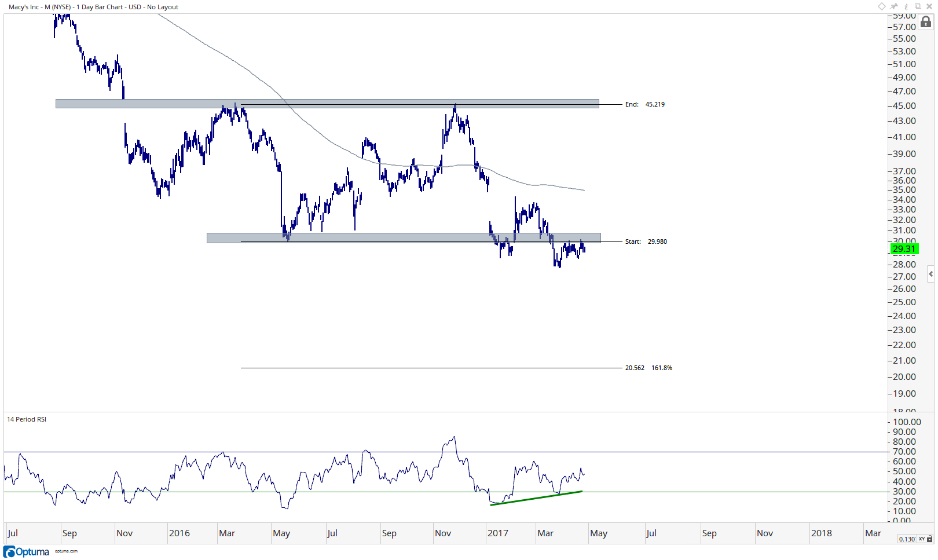The width and height of the screenshot is (938, 560).
Task: Select the 'Start: 29.980' extension label
Action: point(646,242)
